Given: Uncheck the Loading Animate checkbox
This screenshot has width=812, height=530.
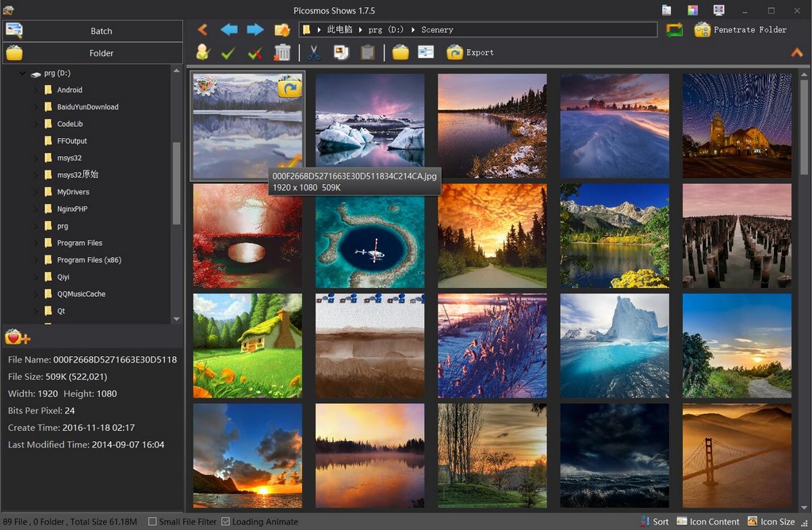Looking at the screenshot, I should [x=226, y=521].
